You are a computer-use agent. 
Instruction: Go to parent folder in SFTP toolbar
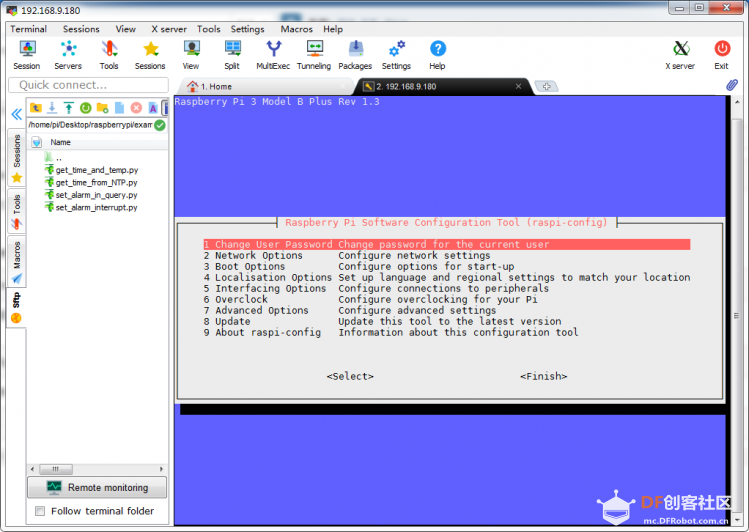click(36, 108)
